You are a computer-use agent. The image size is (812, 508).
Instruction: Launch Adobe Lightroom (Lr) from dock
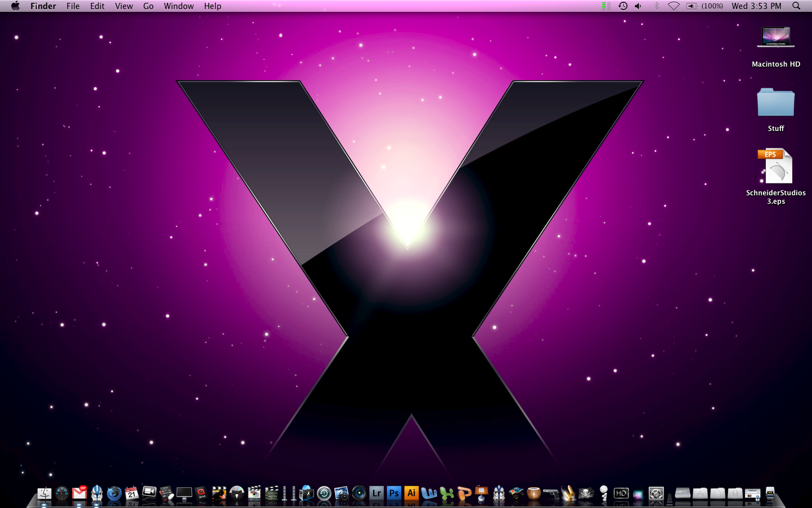pos(376,493)
